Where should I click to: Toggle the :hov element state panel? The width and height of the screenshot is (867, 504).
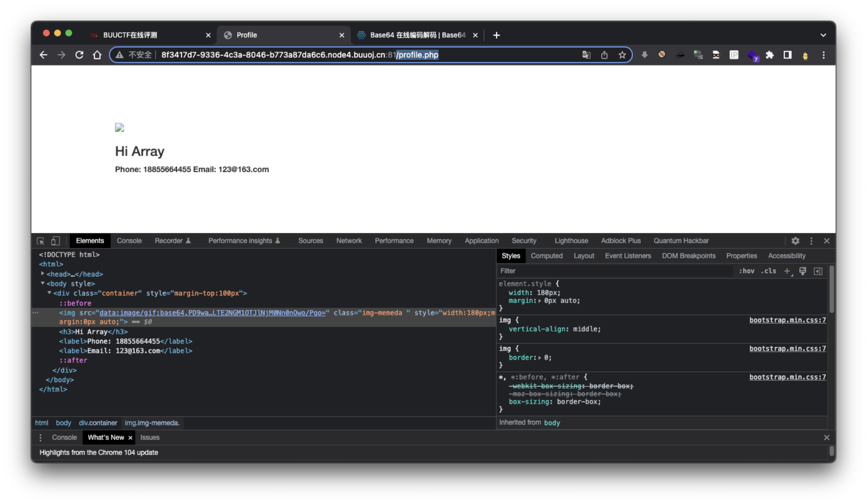point(747,271)
